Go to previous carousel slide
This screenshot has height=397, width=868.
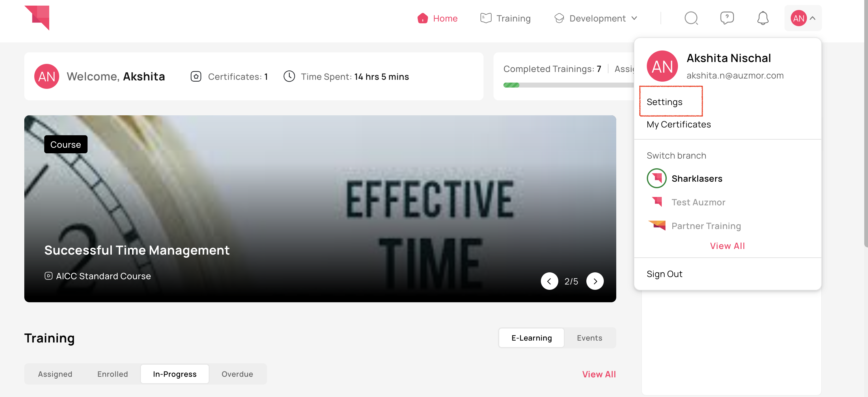point(549,281)
